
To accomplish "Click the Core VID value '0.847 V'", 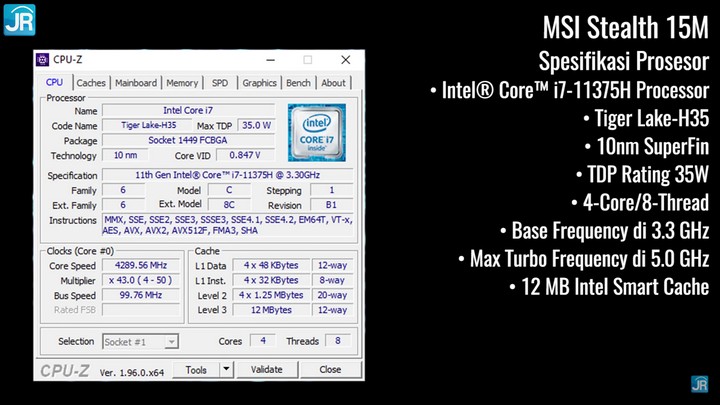I will 245,155.
